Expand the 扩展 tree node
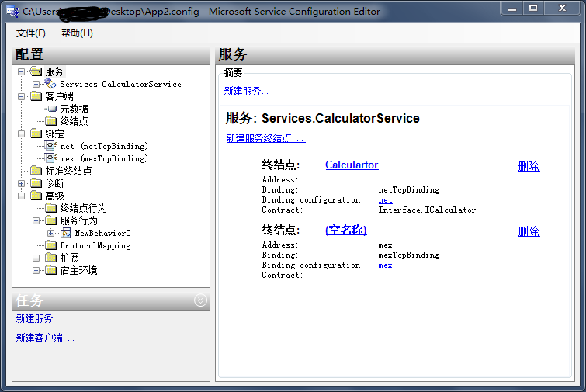Screen dimensions: 586x392 36,258
